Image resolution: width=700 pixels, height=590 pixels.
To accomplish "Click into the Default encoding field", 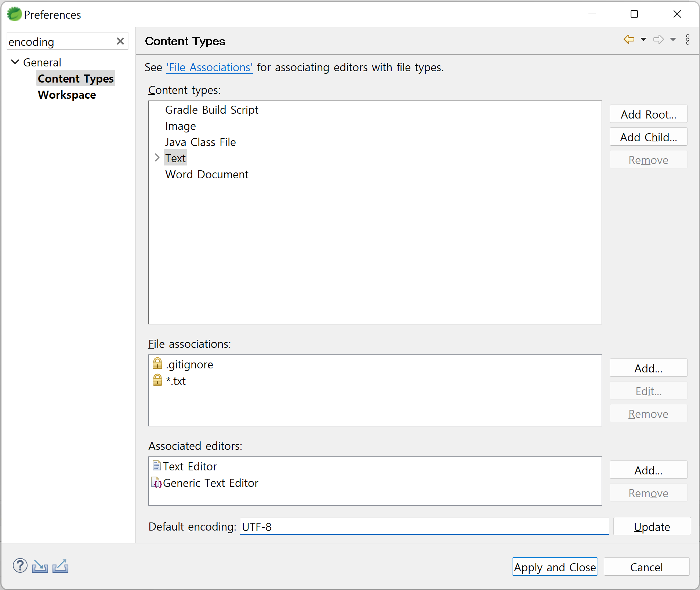I will pyautogui.click(x=424, y=527).
